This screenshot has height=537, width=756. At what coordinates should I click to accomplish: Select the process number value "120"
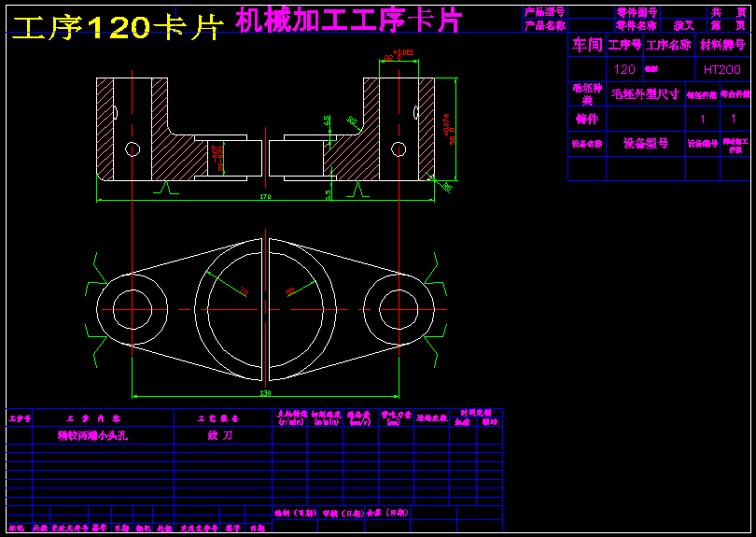pyautogui.click(x=624, y=69)
